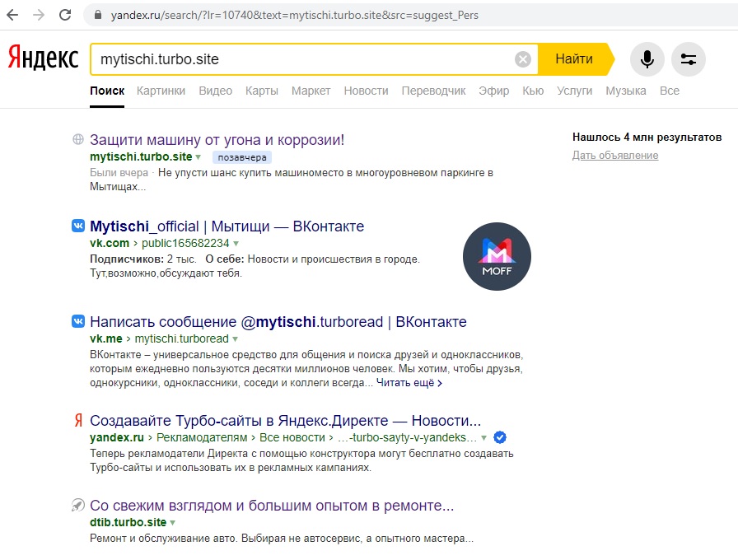Open the public165682234 breadcrumb link
The image size is (738, 560).
(x=185, y=243)
